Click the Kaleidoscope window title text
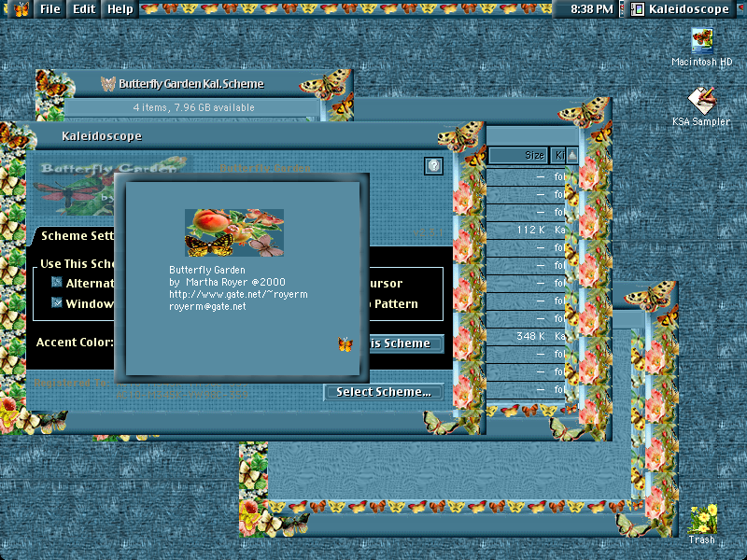747x560 pixels. (102, 136)
